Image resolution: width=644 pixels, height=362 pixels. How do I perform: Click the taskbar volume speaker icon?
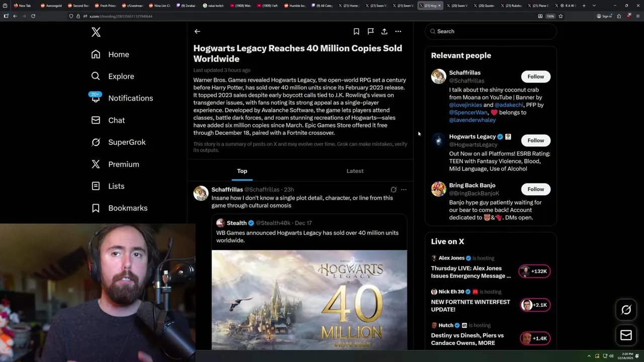(611, 356)
